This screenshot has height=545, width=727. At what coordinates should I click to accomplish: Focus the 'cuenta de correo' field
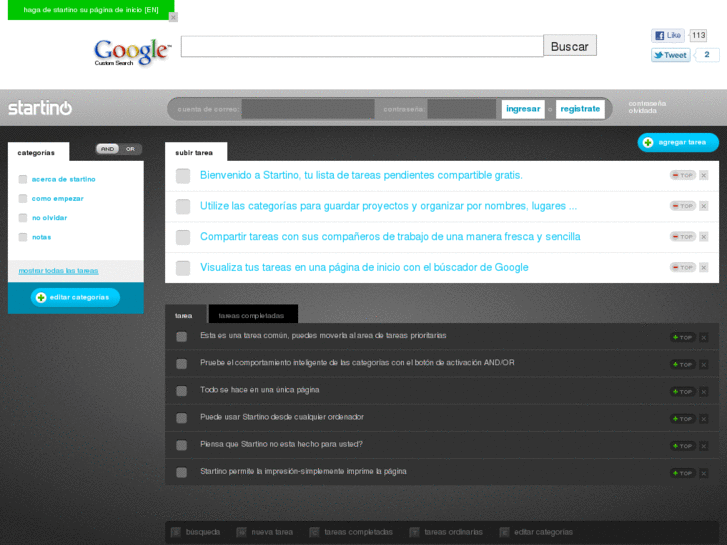(x=308, y=109)
